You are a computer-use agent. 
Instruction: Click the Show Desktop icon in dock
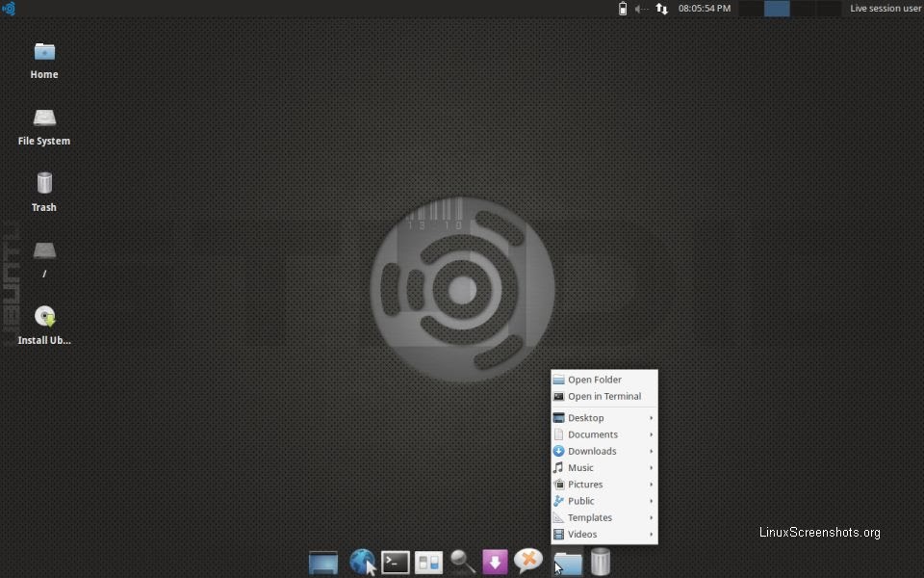[x=323, y=562]
